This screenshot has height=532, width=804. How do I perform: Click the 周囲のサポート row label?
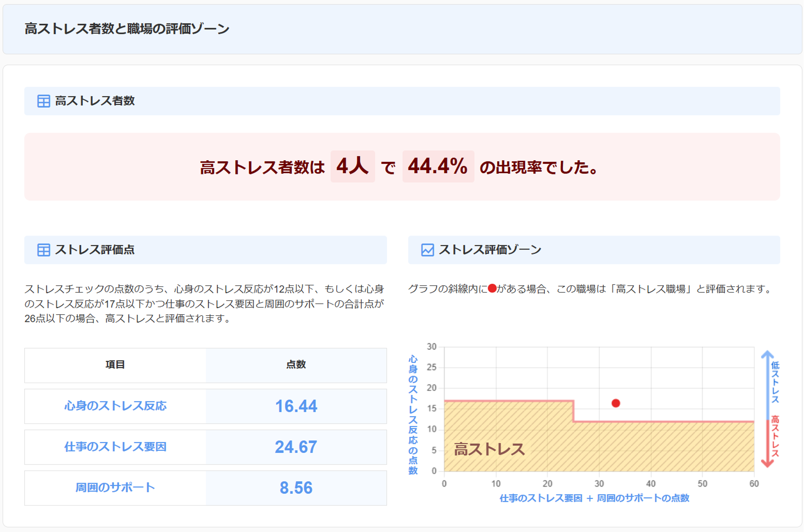tap(115, 487)
